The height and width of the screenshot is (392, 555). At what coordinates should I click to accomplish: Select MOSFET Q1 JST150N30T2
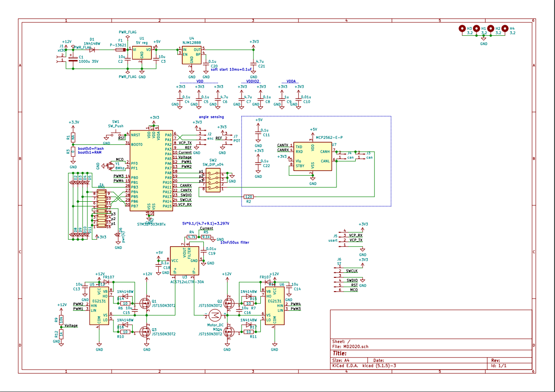click(145, 303)
